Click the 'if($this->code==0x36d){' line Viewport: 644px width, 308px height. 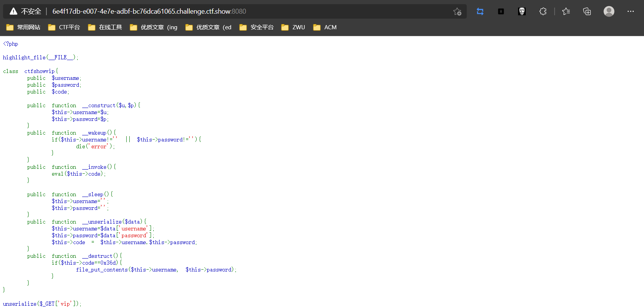coord(87,263)
